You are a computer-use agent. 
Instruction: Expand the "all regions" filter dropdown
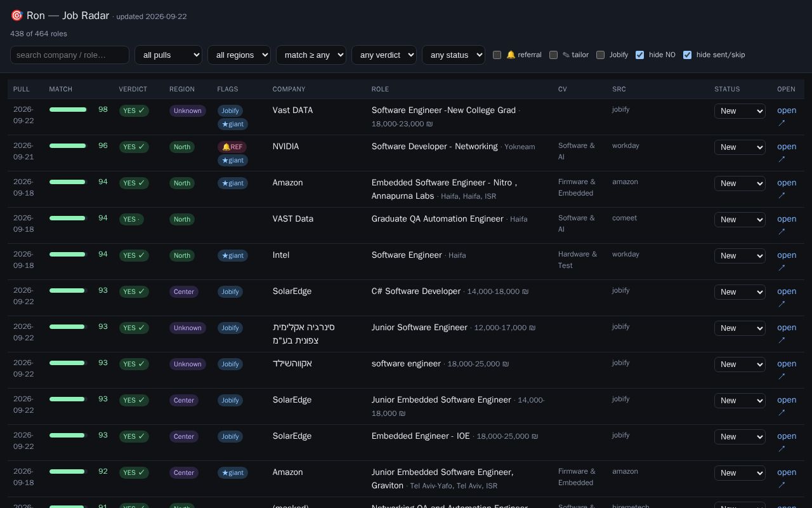click(x=239, y=55)
